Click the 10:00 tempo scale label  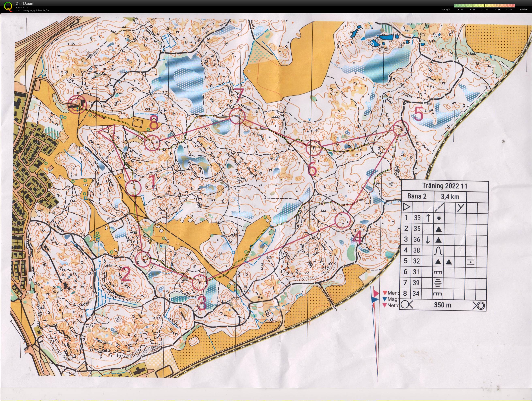(484, 10)
